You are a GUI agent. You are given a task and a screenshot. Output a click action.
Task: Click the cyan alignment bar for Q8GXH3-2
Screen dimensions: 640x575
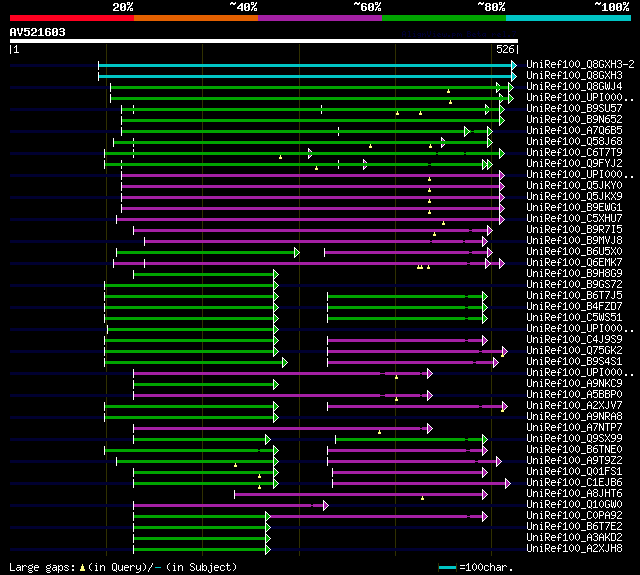(307, 65)
